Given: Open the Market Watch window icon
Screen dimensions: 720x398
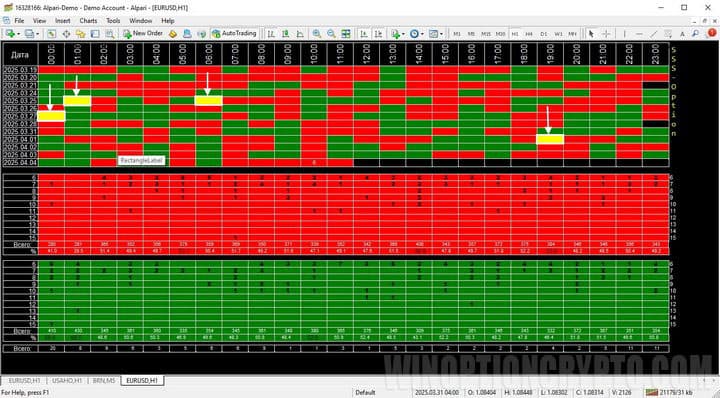Looking at the screenshot, I should click(x=51, y=34).
